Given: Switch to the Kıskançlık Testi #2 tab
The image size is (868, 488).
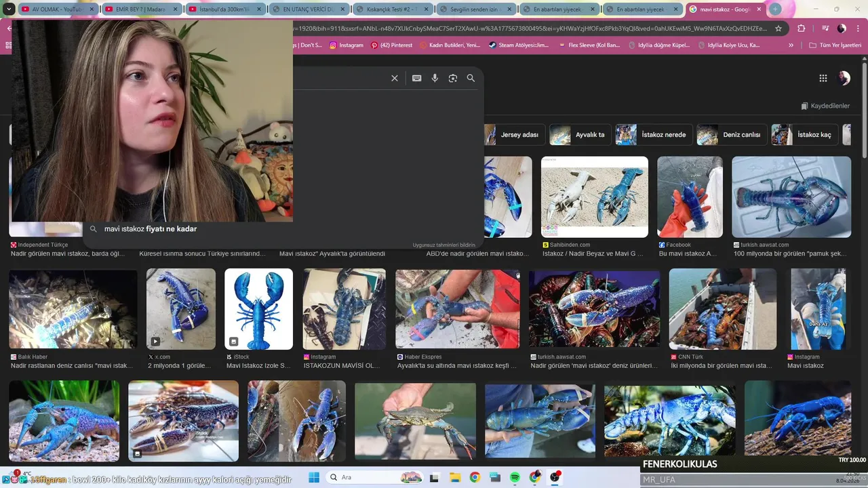Looking at the screenshot, I should pyautogui.click(x=393, y=9).
